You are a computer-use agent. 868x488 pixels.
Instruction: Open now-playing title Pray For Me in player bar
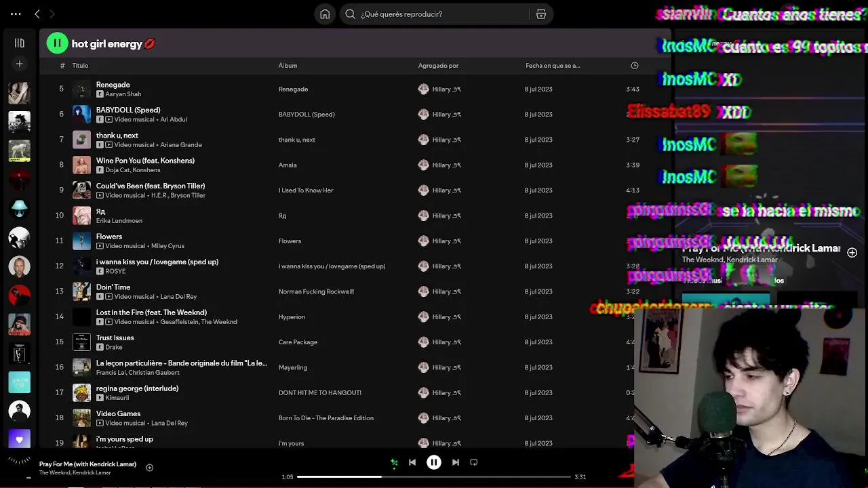(x=87, y=464)
